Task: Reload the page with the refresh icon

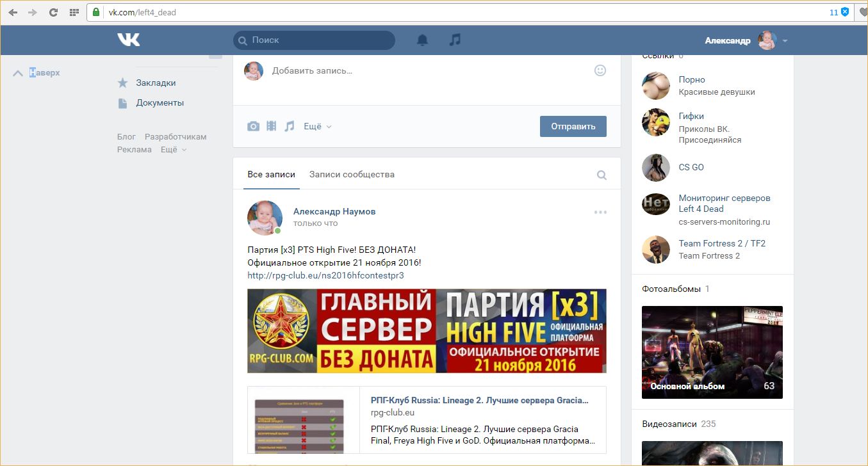Action: 53,12
